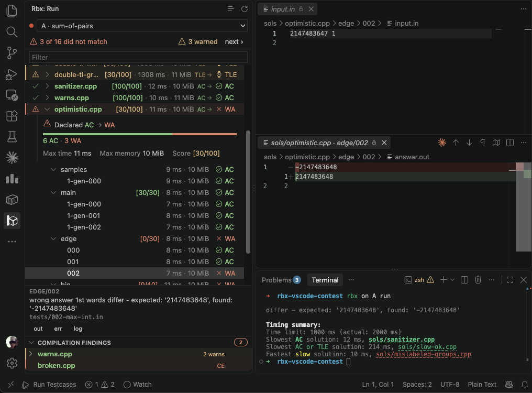
Task: Open language mode Plain Text selector
Action: pos(482,385)
